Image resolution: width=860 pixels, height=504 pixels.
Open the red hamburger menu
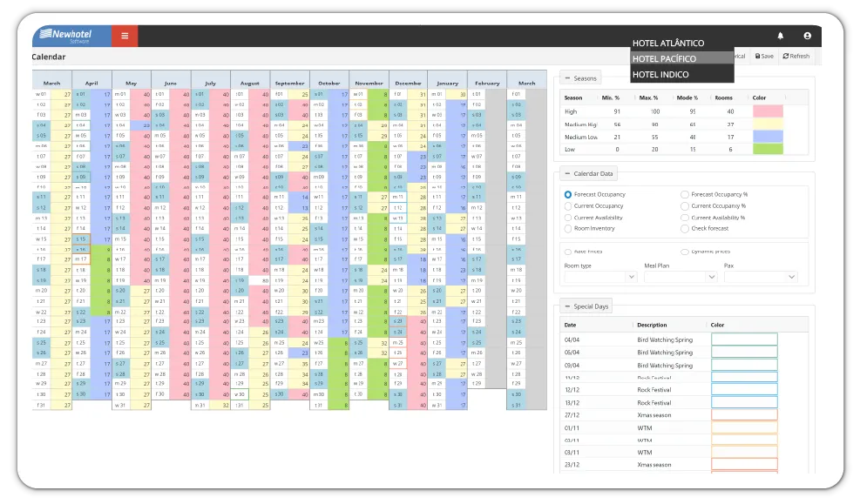pos(125,36)
